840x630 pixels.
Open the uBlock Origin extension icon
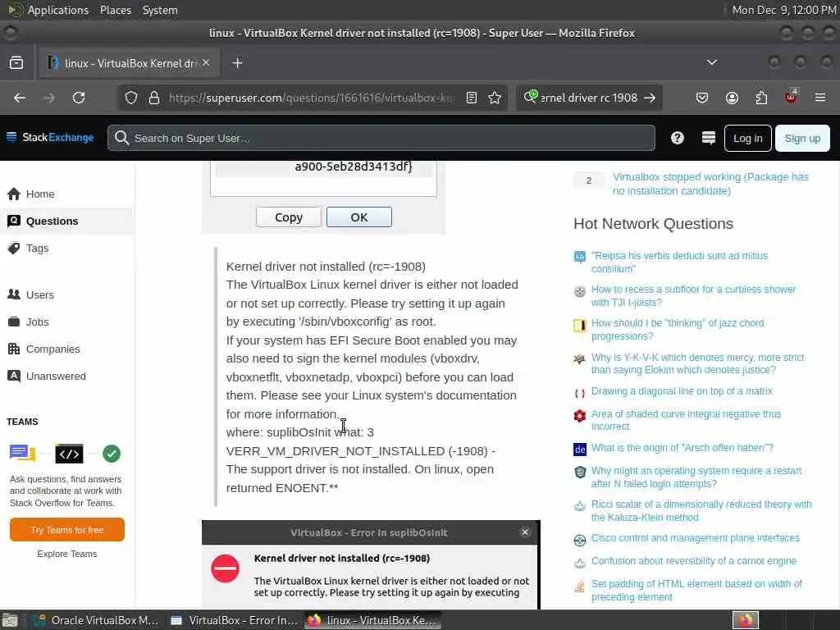click(x=791, y=97)
